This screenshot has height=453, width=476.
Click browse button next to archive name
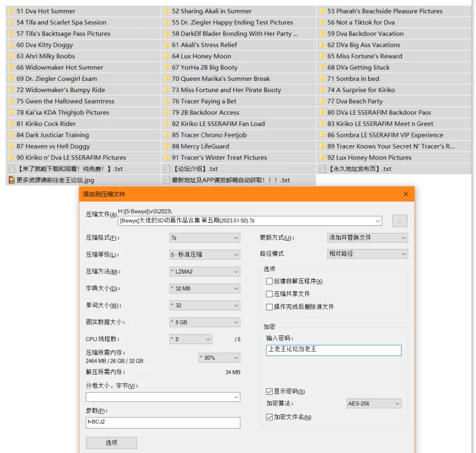[x=399, y=221]
